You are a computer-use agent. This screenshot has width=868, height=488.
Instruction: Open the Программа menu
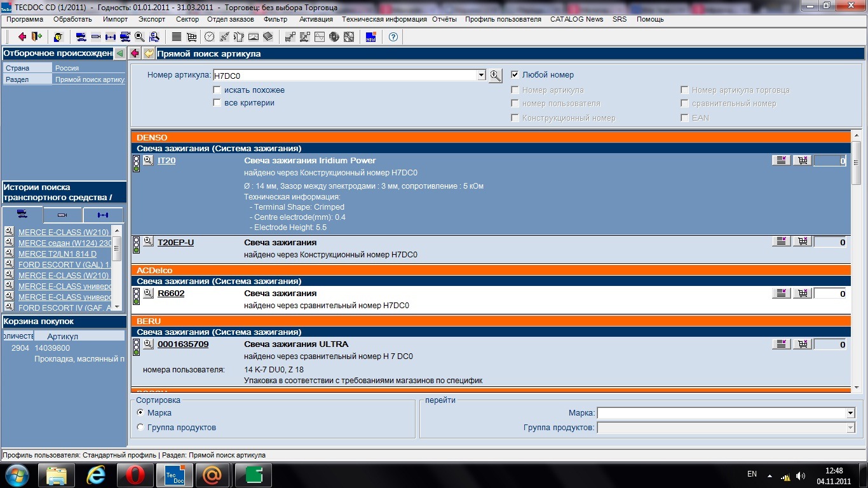tap(25, 19)
